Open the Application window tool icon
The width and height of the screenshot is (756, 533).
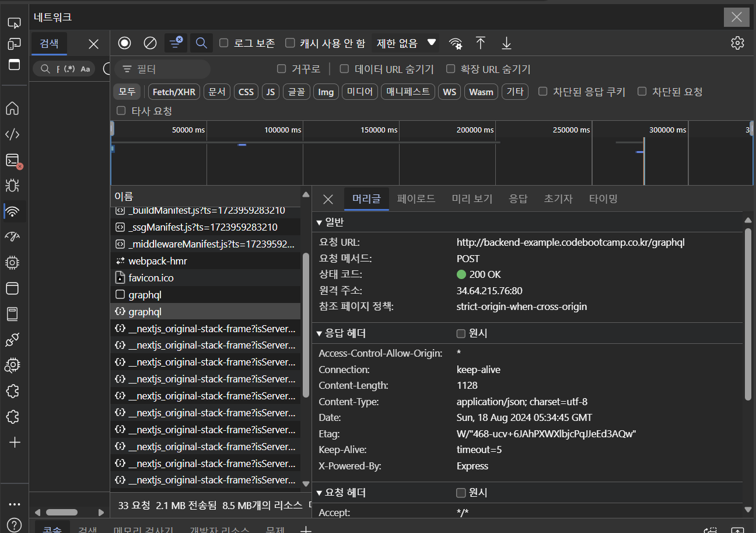[x=12, y=288]
